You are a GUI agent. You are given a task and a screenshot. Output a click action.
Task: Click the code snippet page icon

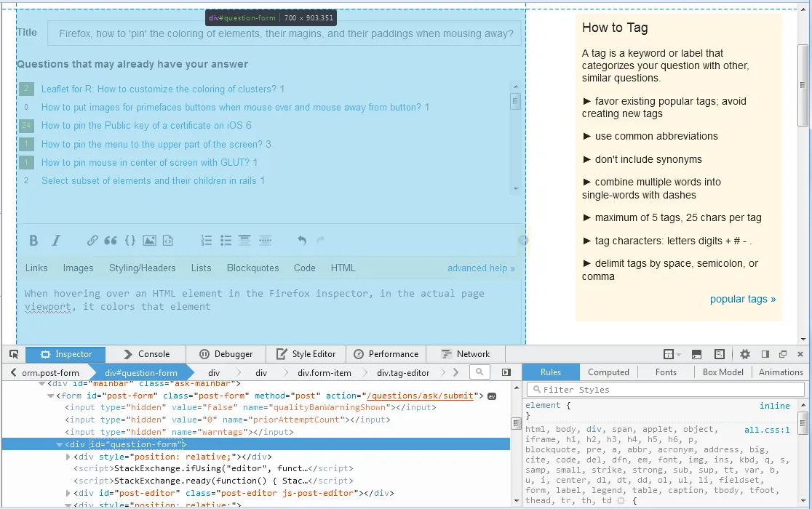(168, 240)
